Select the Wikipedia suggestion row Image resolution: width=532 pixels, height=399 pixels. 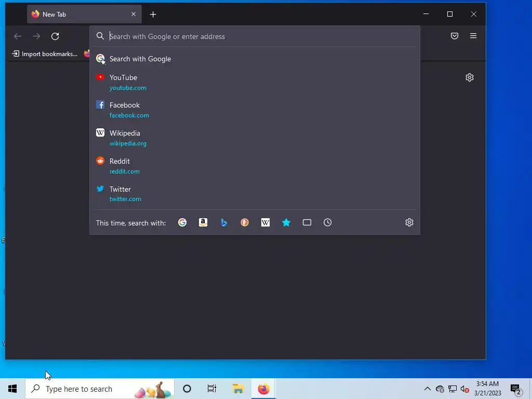255,138
